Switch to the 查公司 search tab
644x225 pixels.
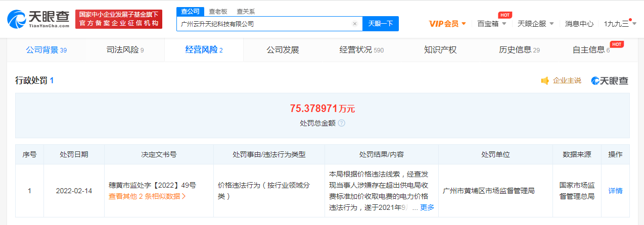191,11
